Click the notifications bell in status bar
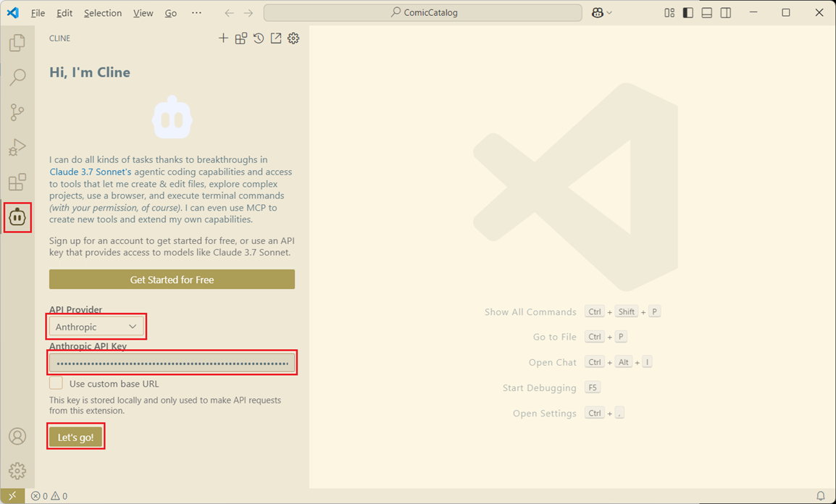 pyautogui.click(x=821, y=496)
